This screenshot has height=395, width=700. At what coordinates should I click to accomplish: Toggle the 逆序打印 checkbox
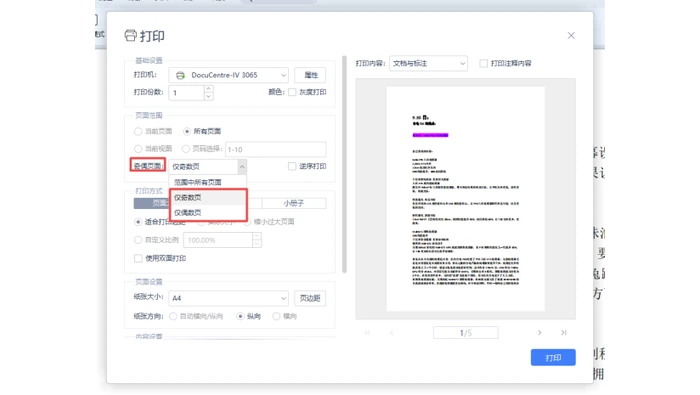pyautogui.click(x=292, y=166)
